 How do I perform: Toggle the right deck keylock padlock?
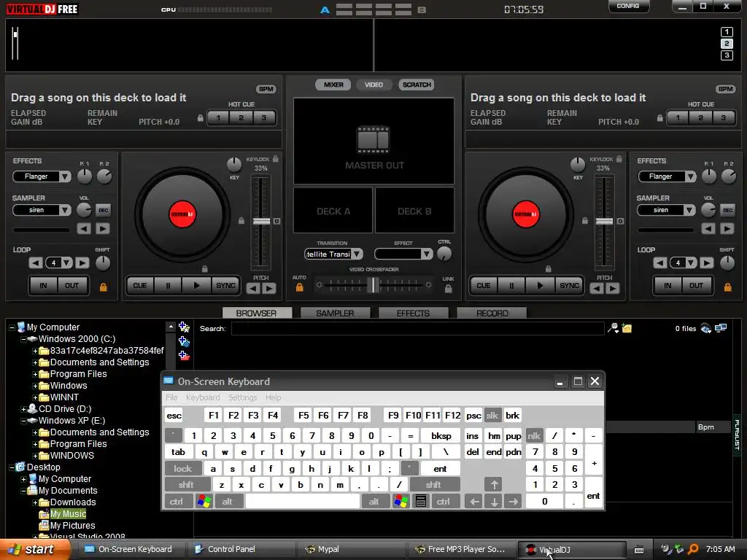[x=619, y=158]
